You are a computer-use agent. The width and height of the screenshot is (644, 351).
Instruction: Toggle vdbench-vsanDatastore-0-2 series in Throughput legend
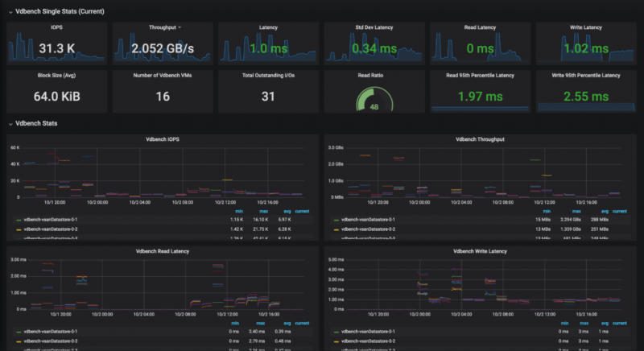[369, 229]
